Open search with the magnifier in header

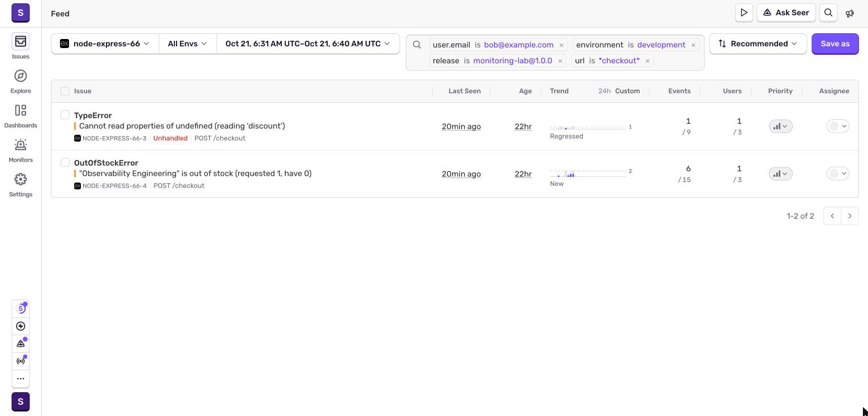tap(828, 12)
